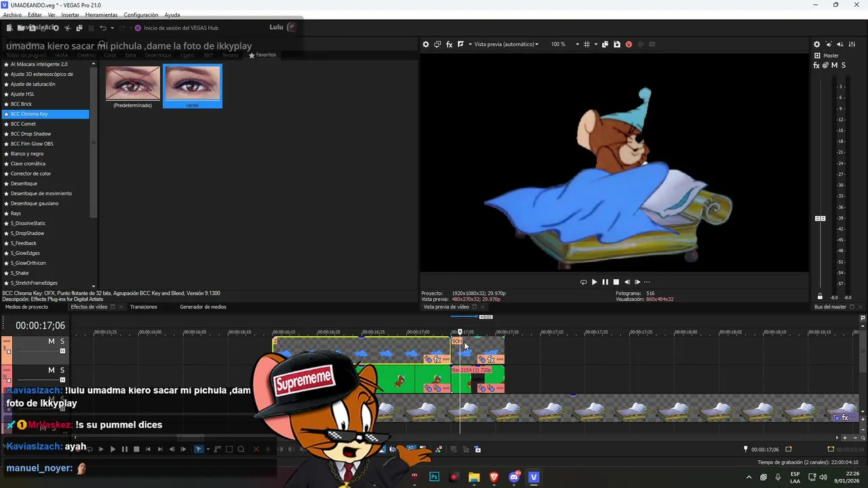Screen dimensions: 868x488
Task: Expand the overlays grid dropdown arrow
Action: click(x=595, y=44)
